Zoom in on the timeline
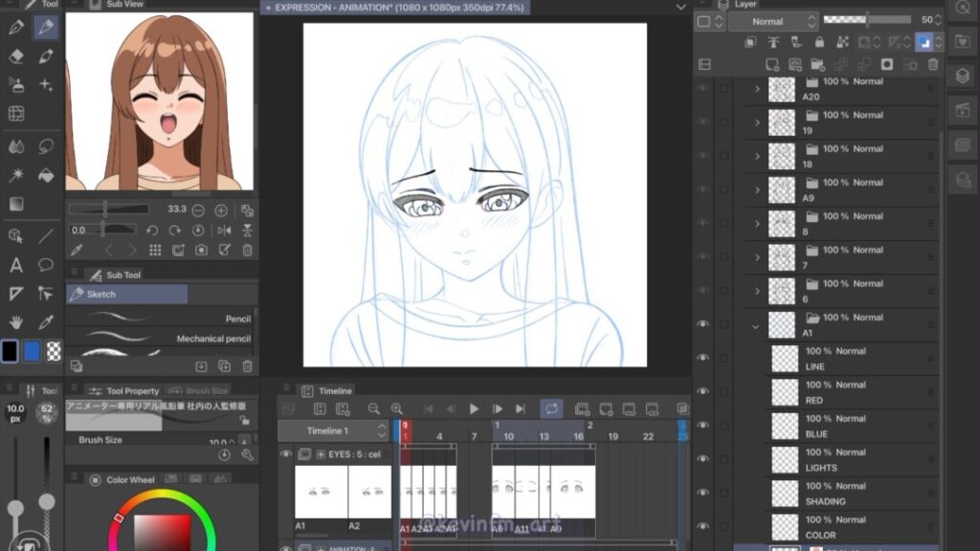The image size is (980, 551). [396, 408]
